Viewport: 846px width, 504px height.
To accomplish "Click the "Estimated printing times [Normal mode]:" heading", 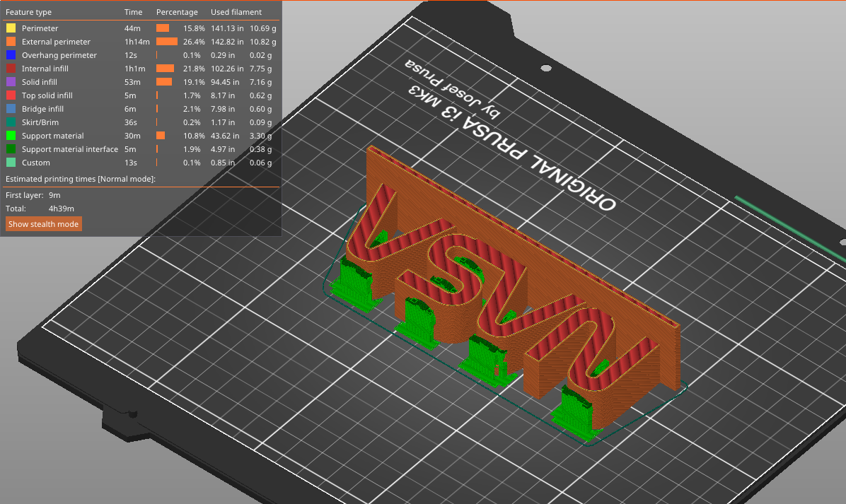I will point(81,179).
